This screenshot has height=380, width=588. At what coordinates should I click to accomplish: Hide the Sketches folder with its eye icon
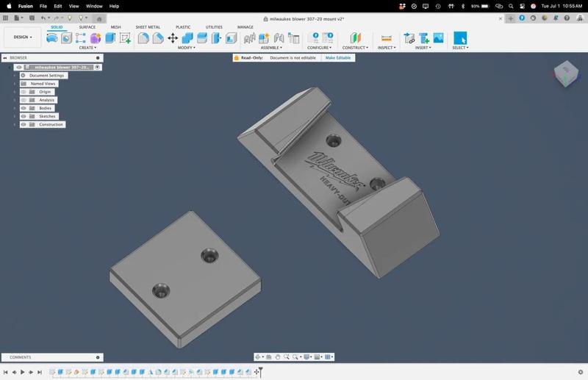click(x=24, y=116)
